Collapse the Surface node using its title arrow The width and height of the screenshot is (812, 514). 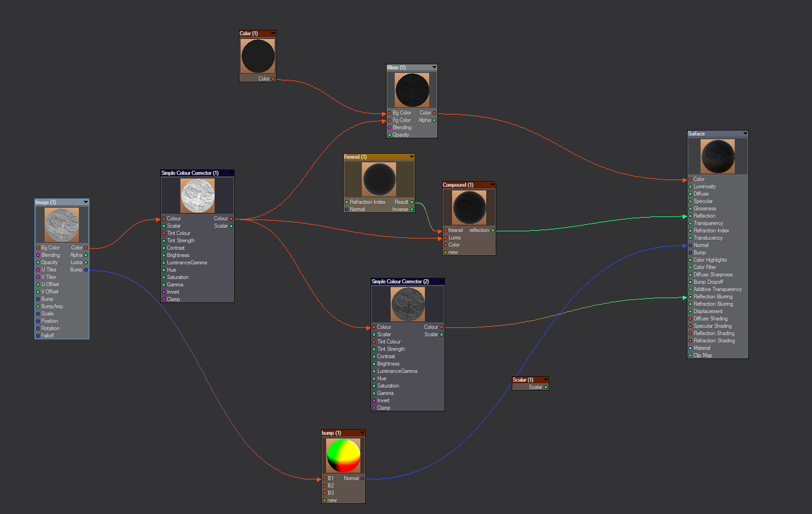pos(745,134)
